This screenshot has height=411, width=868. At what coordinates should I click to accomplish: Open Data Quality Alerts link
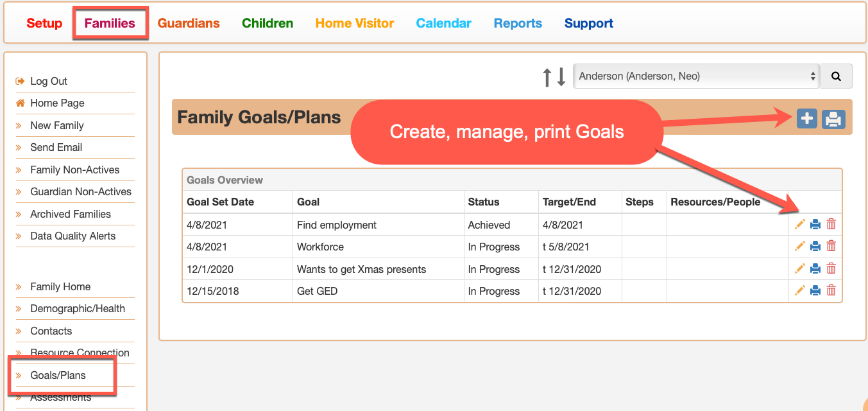[x=73, y=236]
